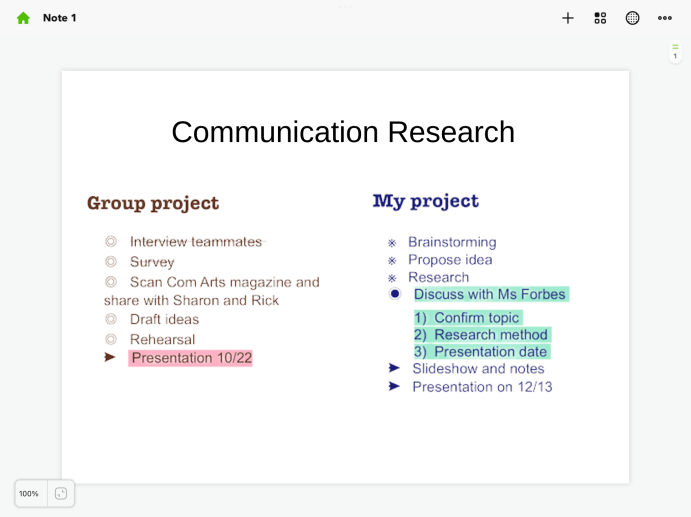This screenshot has height=517, width=691.
Task: Click the Group project heading
Action: [x=153, y=203]
